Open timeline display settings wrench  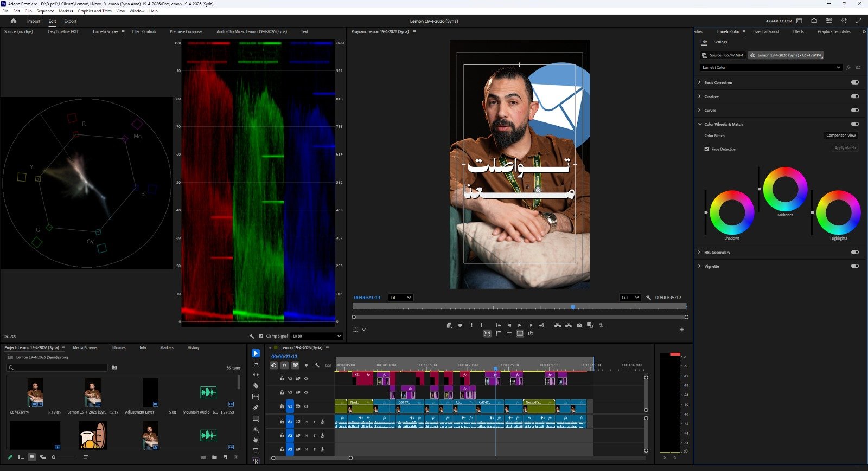pos(317,365)
